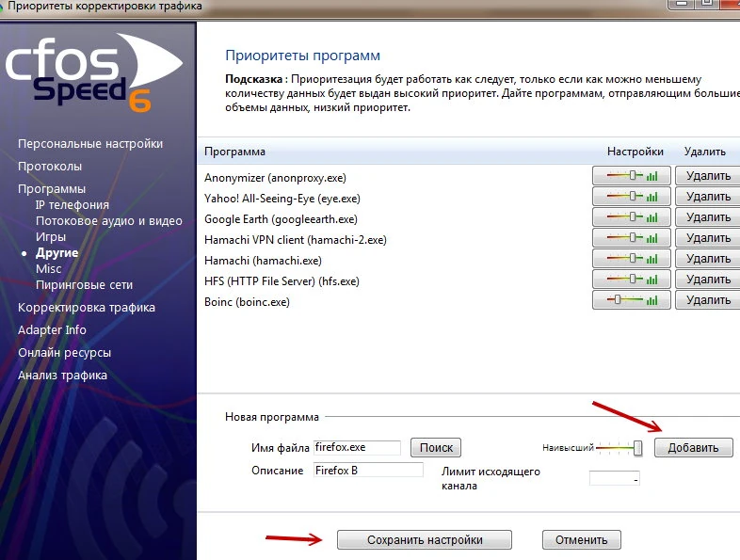Select Пиринговые сети under Программы
The image size is (740, 560).
85,285
